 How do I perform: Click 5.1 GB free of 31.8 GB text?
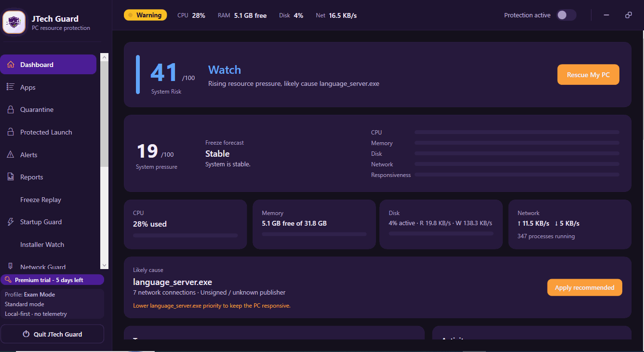click(294, 223)
